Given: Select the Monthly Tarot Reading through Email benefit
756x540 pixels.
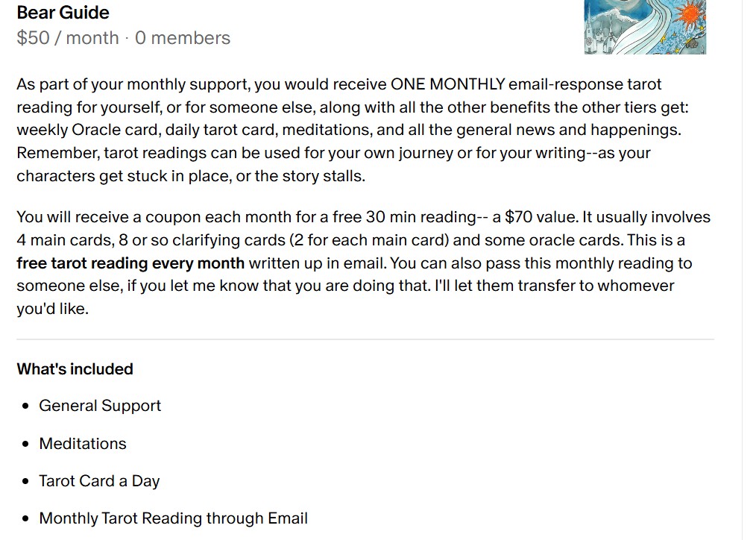Looking at the screenshot, I should [173, 518].
